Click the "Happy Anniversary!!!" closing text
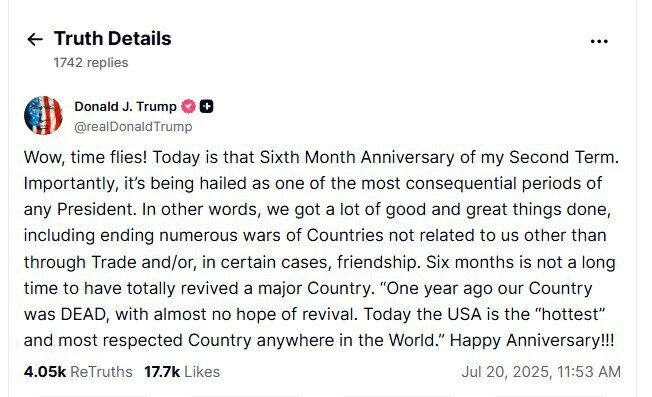 (x=532, y=340)
